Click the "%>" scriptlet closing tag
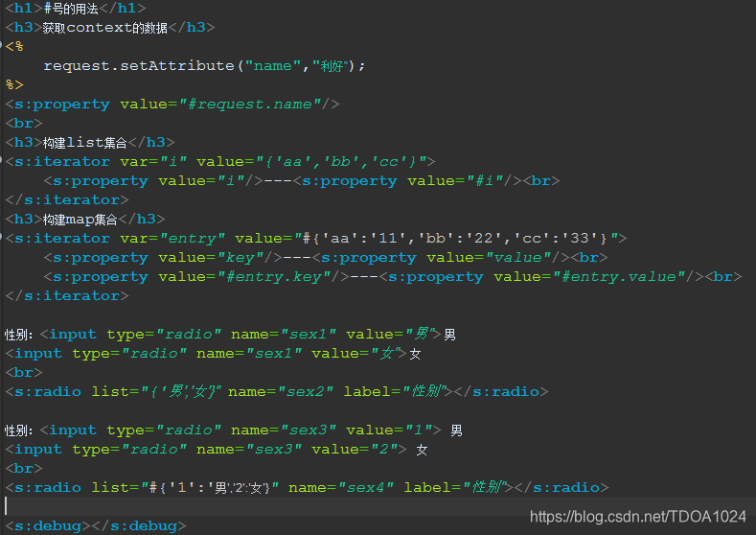 [x=14, y=85]
